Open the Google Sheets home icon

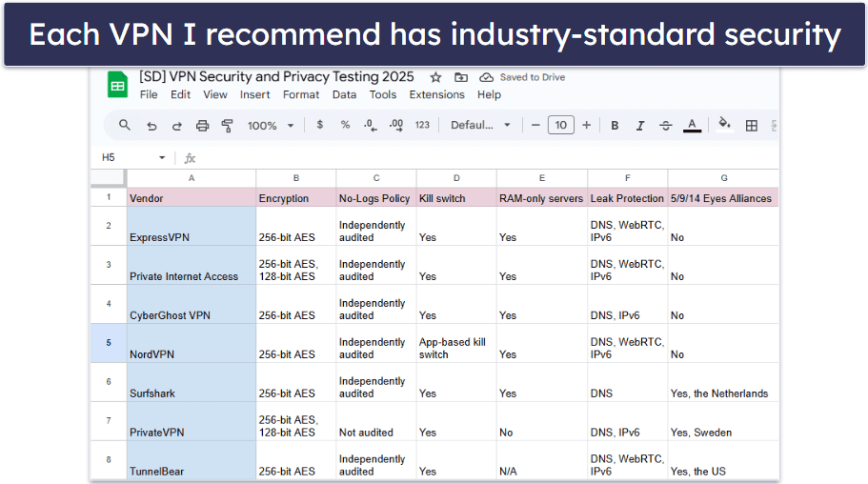[x=117, y=85]
